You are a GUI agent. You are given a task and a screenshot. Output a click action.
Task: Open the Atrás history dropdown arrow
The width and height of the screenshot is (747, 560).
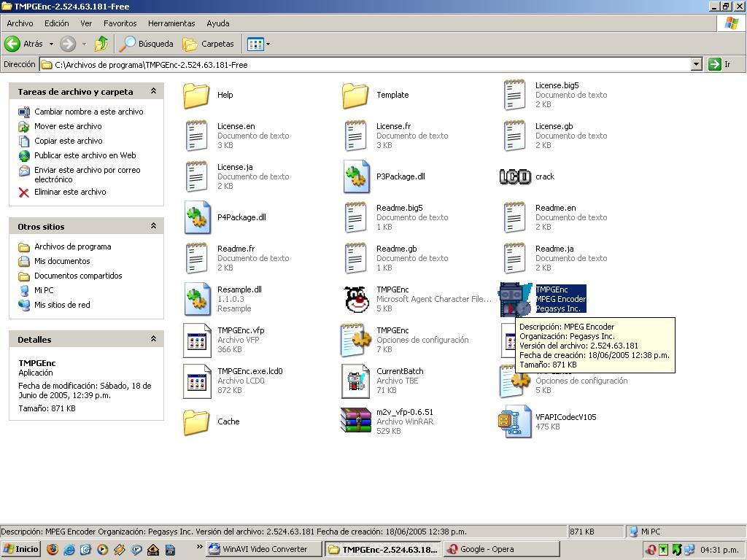(x=51, y=44)
